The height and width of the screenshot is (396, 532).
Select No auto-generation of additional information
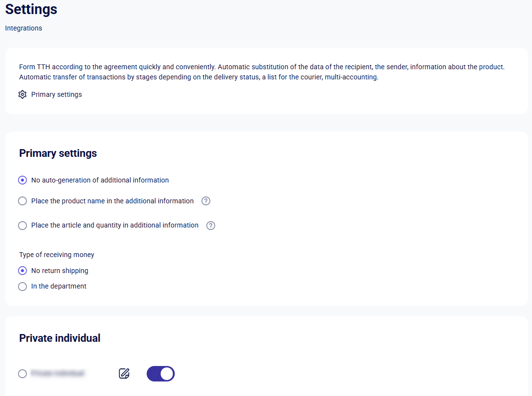22,180
